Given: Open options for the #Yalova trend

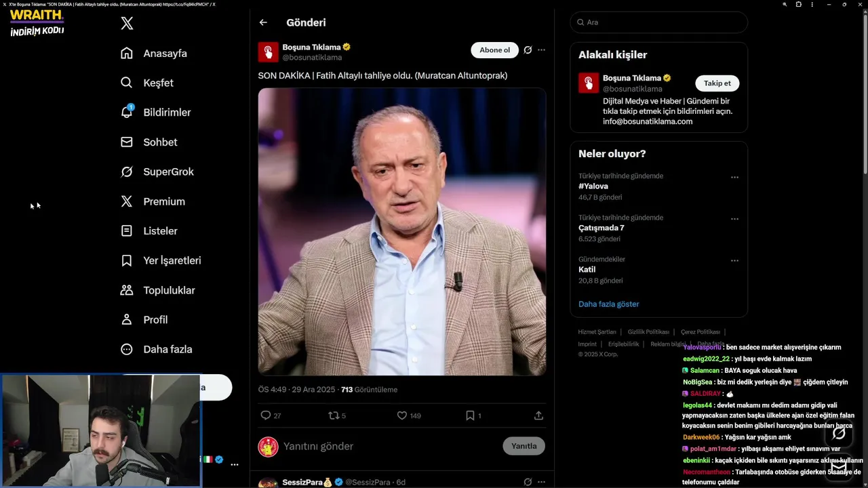Looking at the screenshot, I should tap(734, 178).
